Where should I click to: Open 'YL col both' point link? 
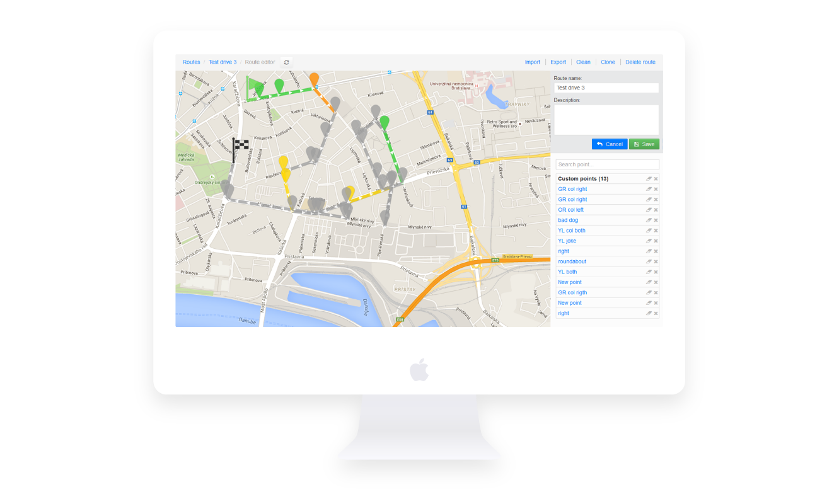pos(571,231)
